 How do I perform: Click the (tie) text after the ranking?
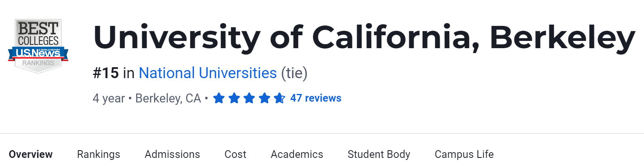[x=294, y=73]
